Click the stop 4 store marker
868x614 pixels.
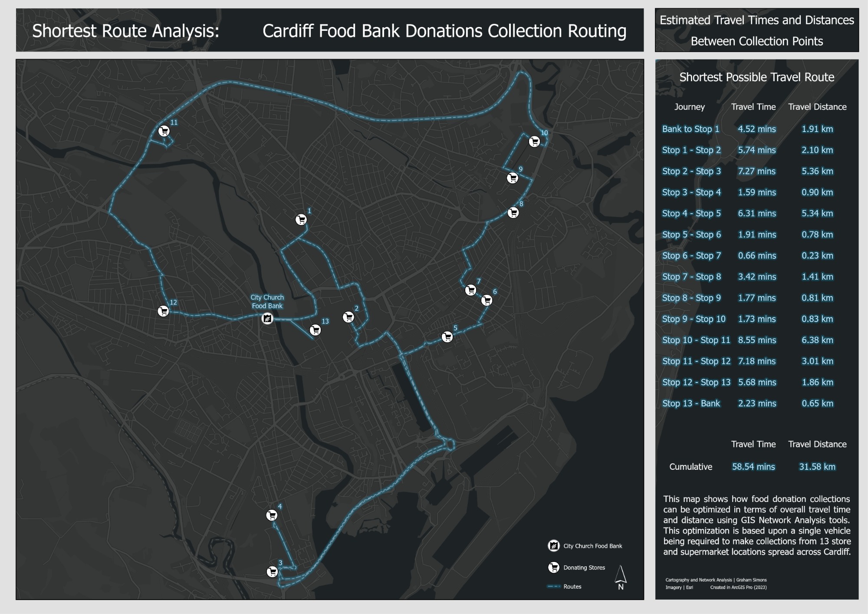271,515
